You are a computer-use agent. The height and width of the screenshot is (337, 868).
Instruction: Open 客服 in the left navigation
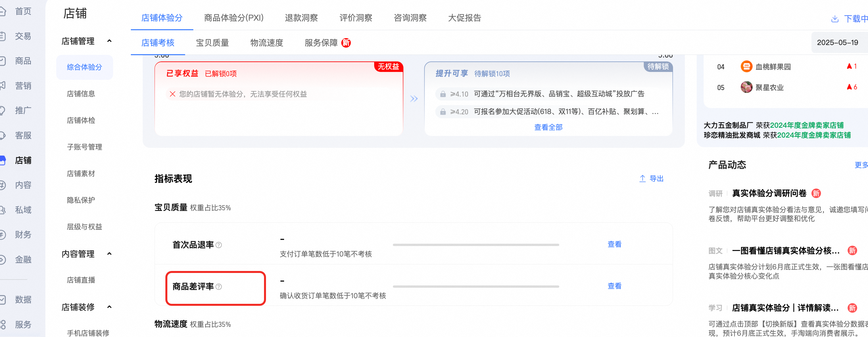pyautogui.click(x=23, y=135)
